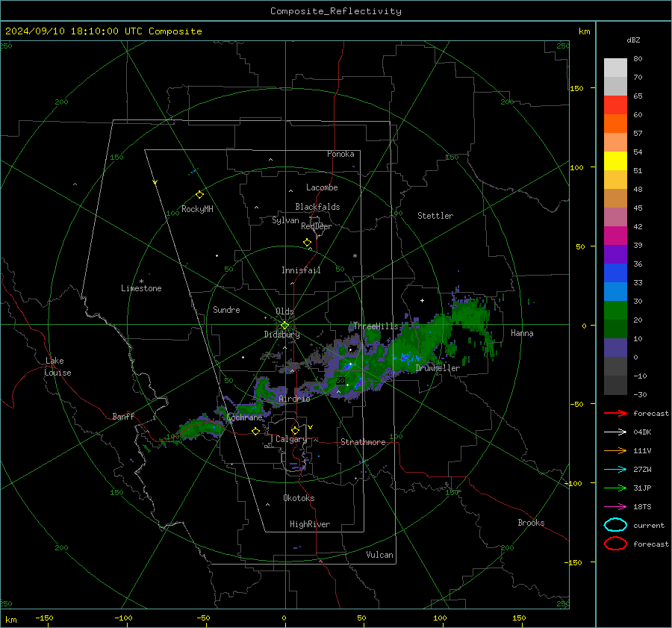Pick the magenta 42 dBZ swatch
This screenshot has height=628, width=672.
tap(615, 235)
